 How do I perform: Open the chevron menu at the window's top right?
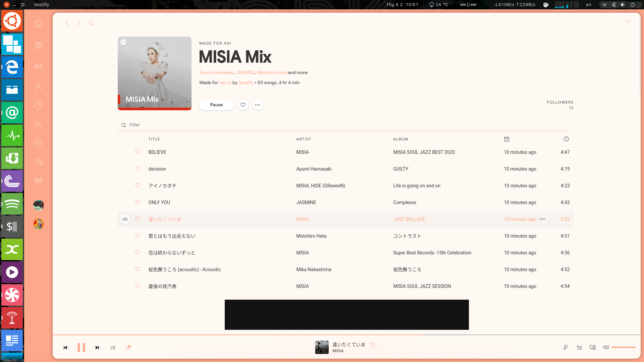629,22
